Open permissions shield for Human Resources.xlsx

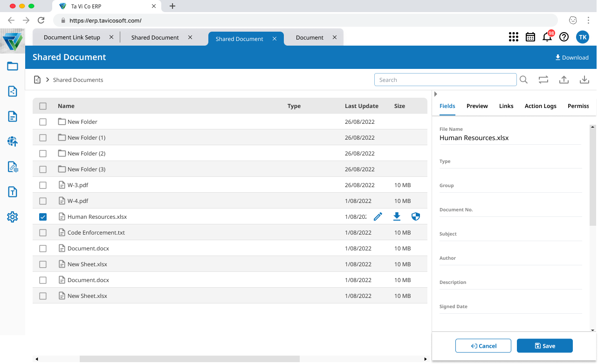416,216
